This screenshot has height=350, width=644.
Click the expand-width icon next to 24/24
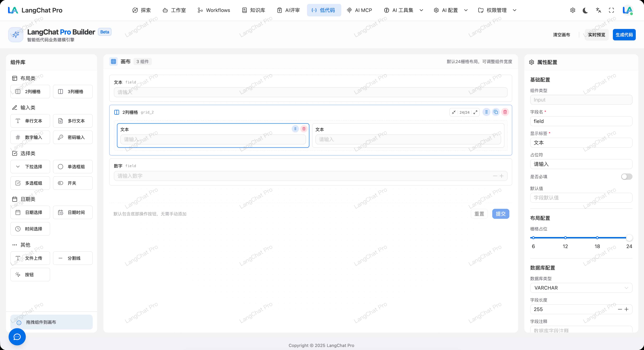point(475,112)
